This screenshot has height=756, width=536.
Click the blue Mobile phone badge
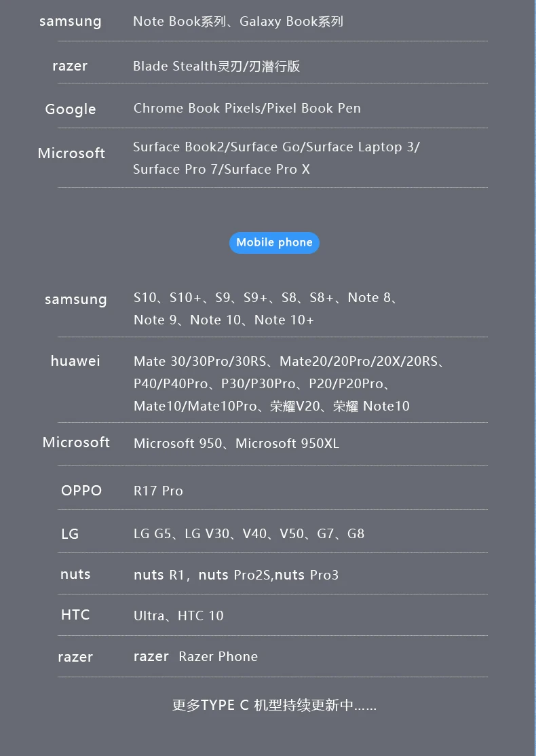click(x=274, y=242)
